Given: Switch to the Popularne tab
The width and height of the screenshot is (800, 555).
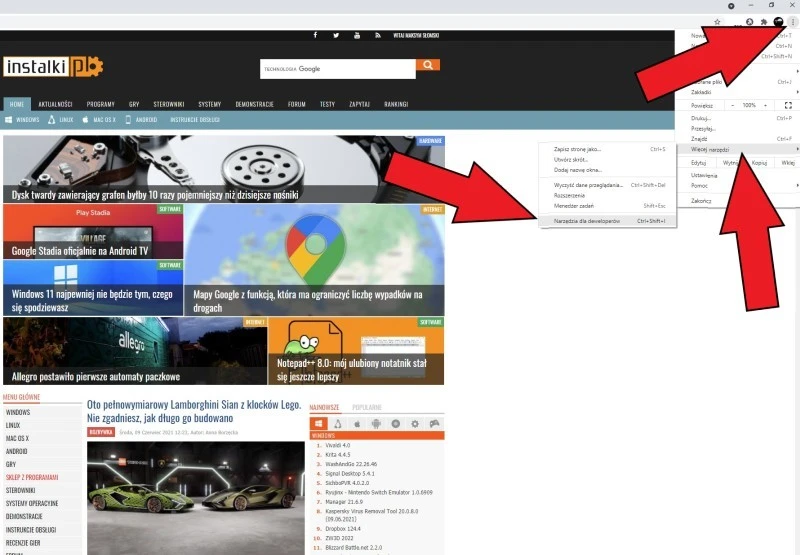Looking at the screenshot, I should (x=366, y=408).
